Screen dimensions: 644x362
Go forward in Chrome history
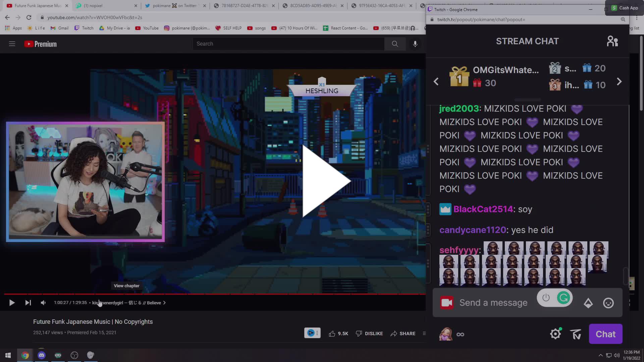coord(18,17)
